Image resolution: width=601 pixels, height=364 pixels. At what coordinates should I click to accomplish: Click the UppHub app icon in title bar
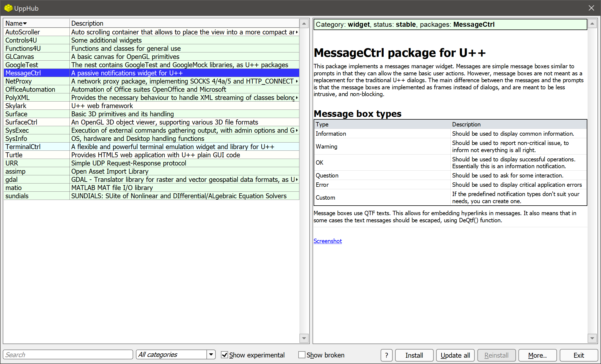click(8, 8)
